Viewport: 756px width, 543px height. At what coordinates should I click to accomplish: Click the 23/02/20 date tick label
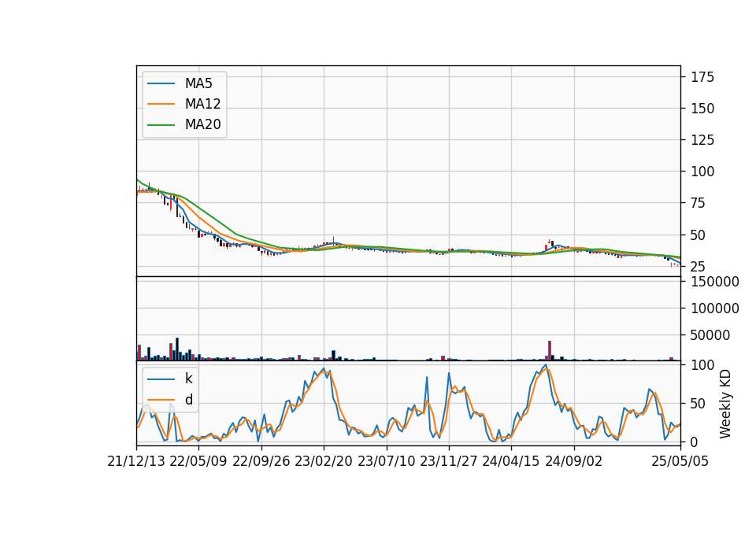coord(324,462)
